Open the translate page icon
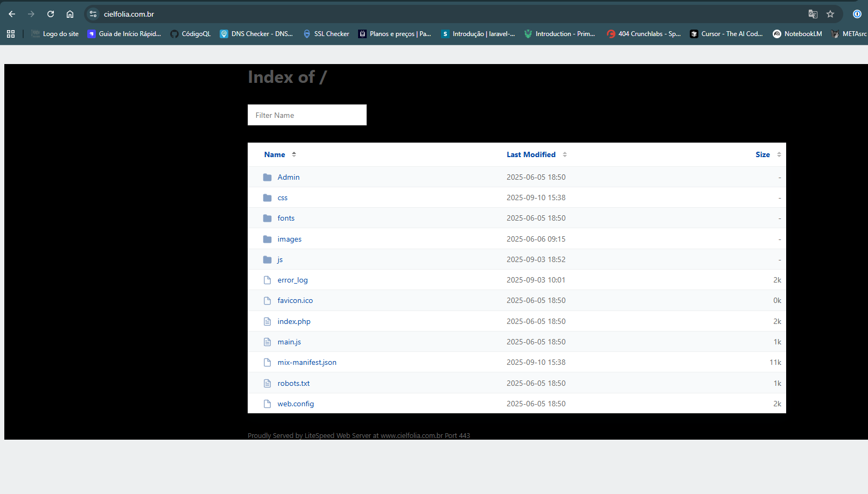Viewport: 868px width, 494px height. pyautogui.click(x=813, y=14)
